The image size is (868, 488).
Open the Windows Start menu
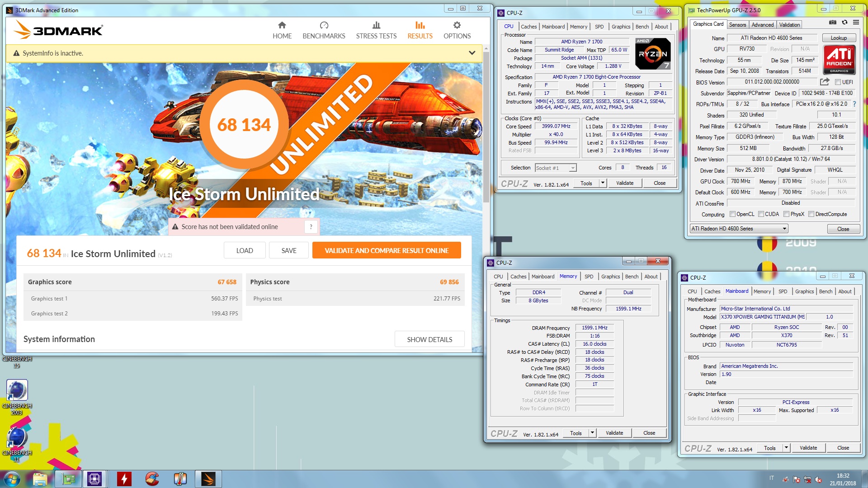(x=11, y=479)
